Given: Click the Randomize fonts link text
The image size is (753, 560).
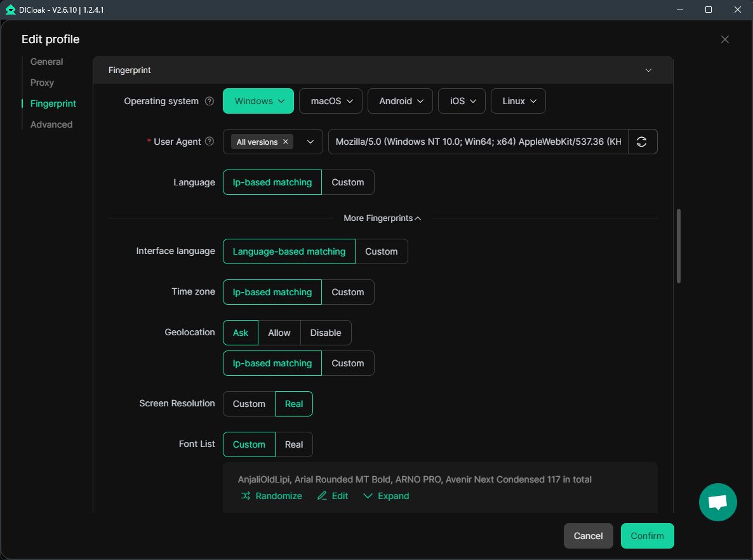Looking at the screenshot, I should pos(279,496).
